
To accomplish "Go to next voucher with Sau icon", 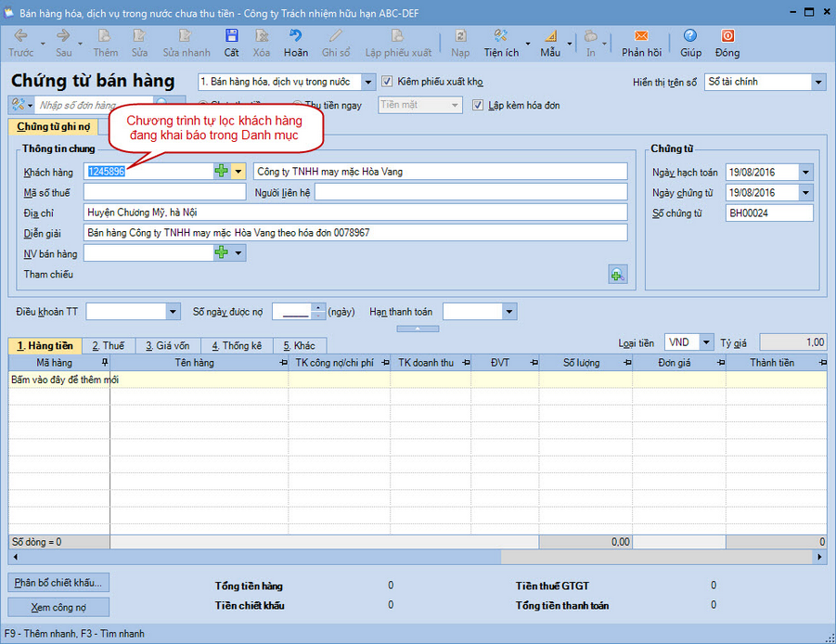I will 63,35.
